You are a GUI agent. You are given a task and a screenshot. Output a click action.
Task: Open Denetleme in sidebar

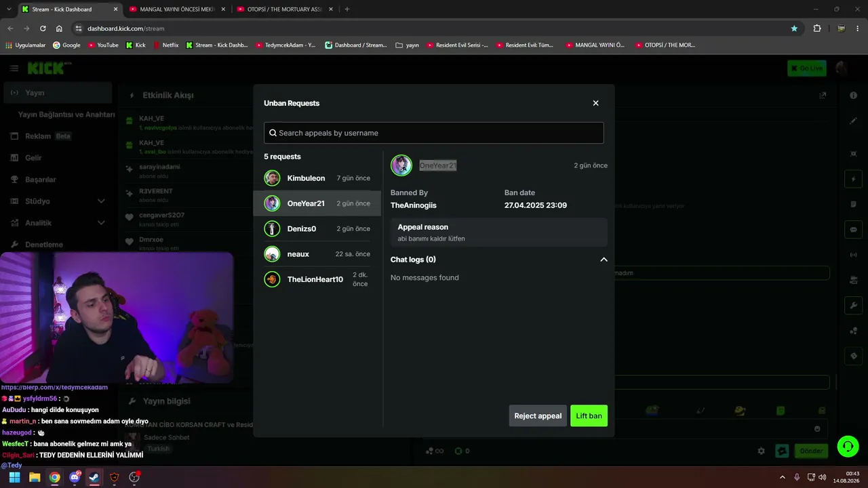[x=58, y=245]
